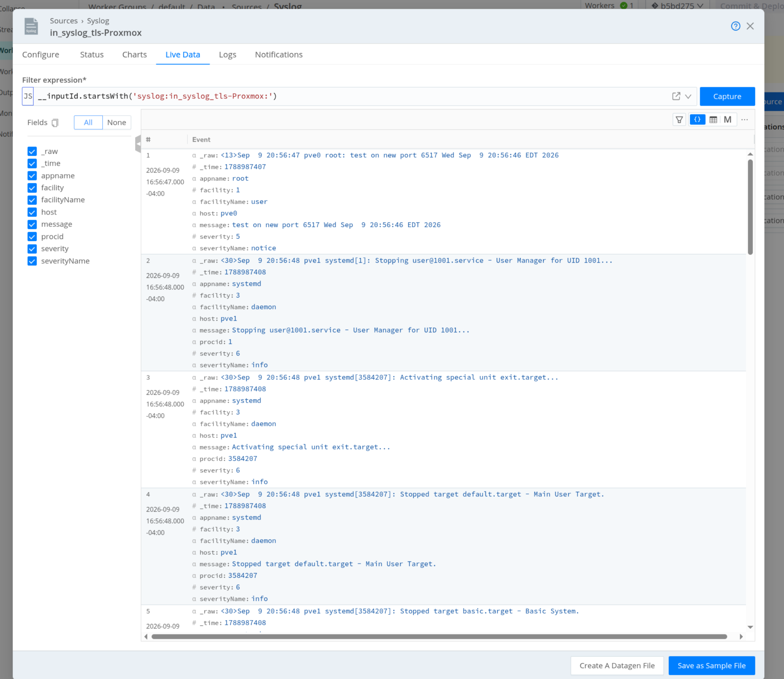The height and width of the screenshot is (679, 784).
Task: Open the Logs tab
Action: [227, 55]
